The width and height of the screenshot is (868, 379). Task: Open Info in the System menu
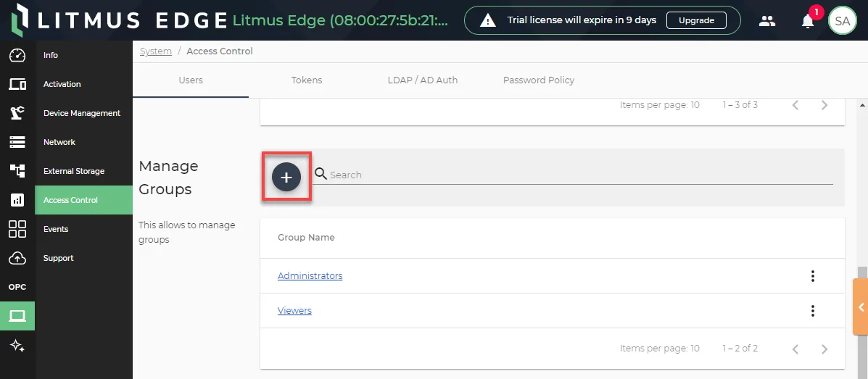click(83, 55)
